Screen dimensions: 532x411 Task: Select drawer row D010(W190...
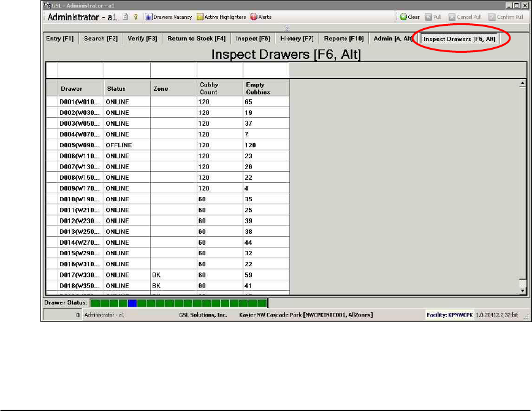pos(168,199)
